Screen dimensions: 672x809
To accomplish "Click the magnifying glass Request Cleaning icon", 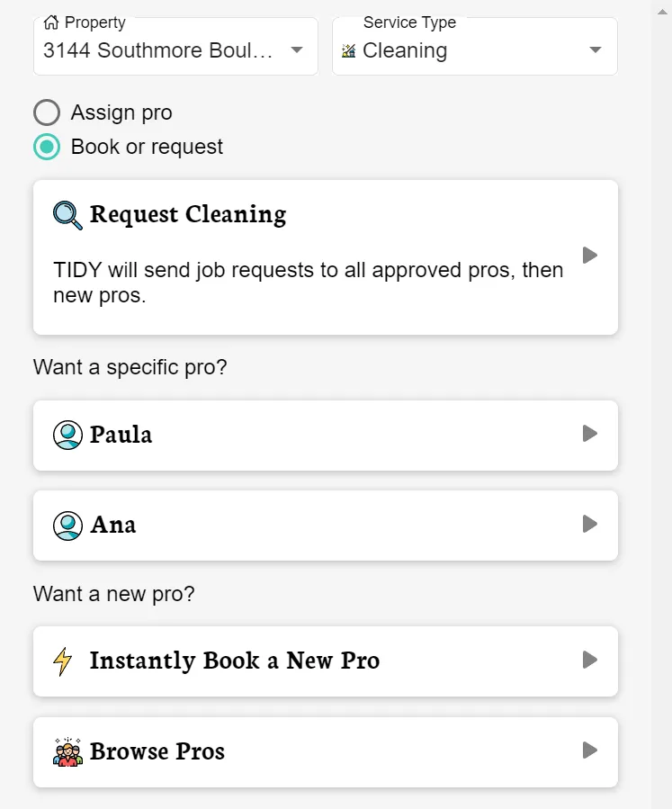I will (67, 215).
